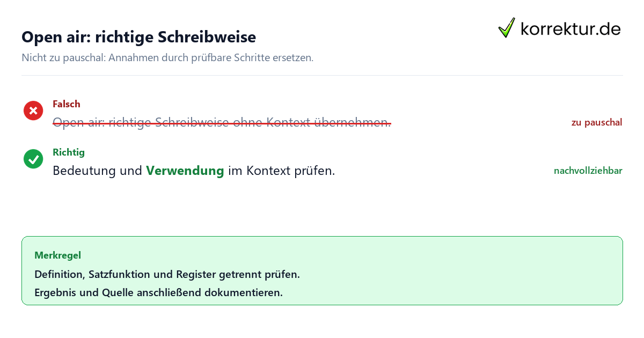Click the line 'Definition, Satzfunktion und Register getrennt prüfen'
The height and width of the screenshot is (338, 644).
167,274
